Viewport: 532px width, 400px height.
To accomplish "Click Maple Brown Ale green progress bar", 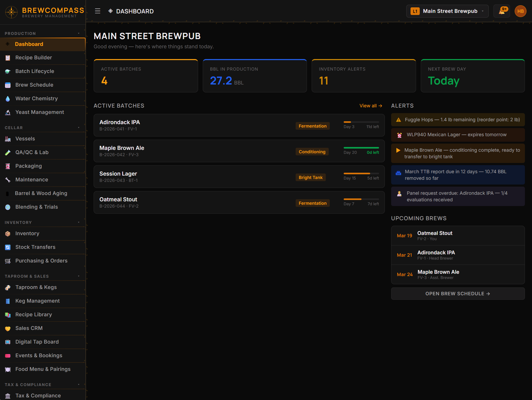I will (x=361, y=148).
